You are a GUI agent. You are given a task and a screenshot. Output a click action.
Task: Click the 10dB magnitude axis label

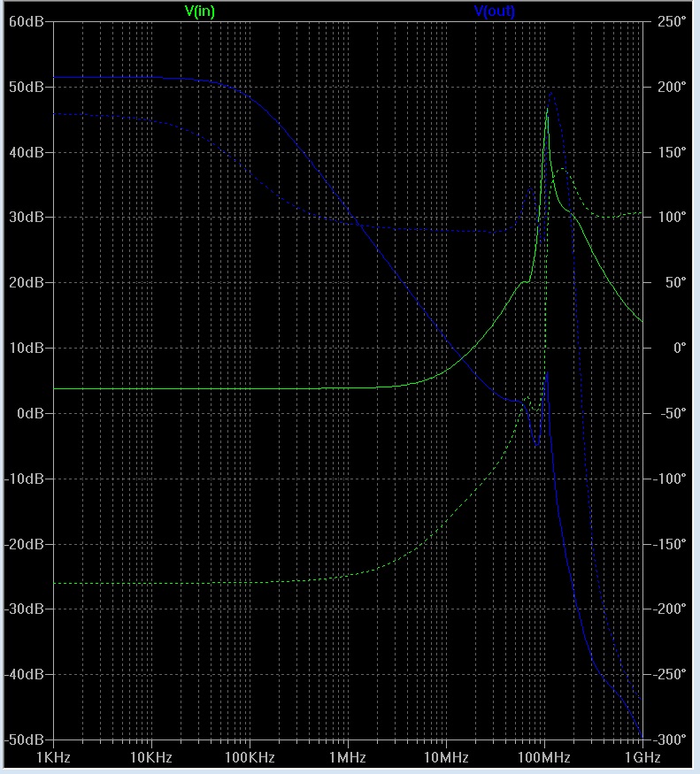(x=27, y=348)
